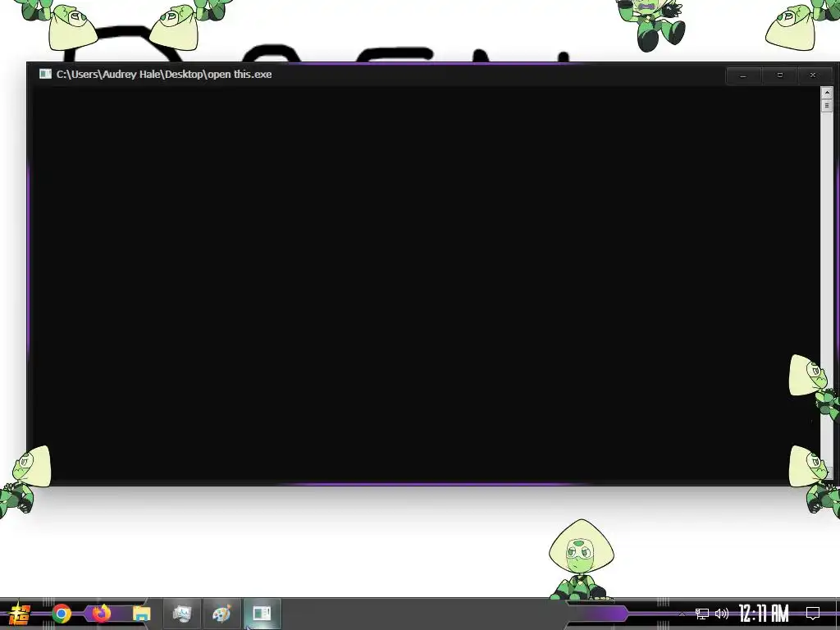The image size is (840, 630).
Task: Select the active console window taskbar button
Action: [x=262, y=614]
